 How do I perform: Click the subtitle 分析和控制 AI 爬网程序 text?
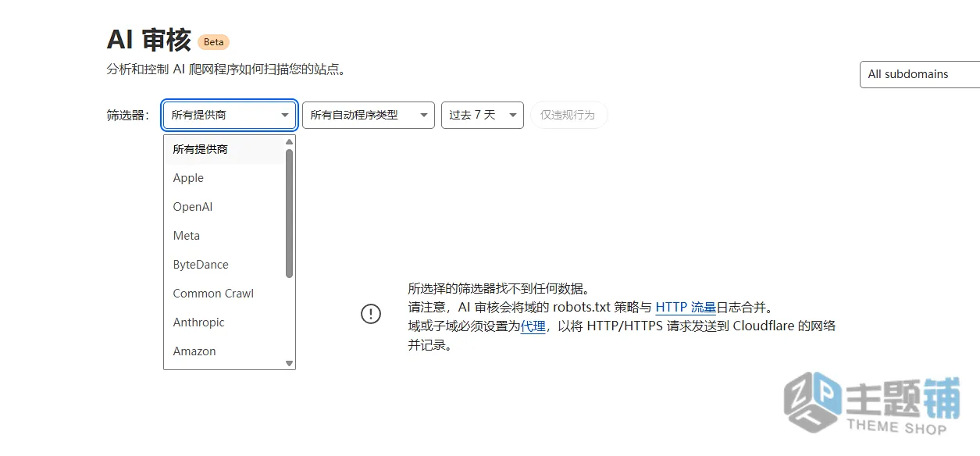pos(226,69)
